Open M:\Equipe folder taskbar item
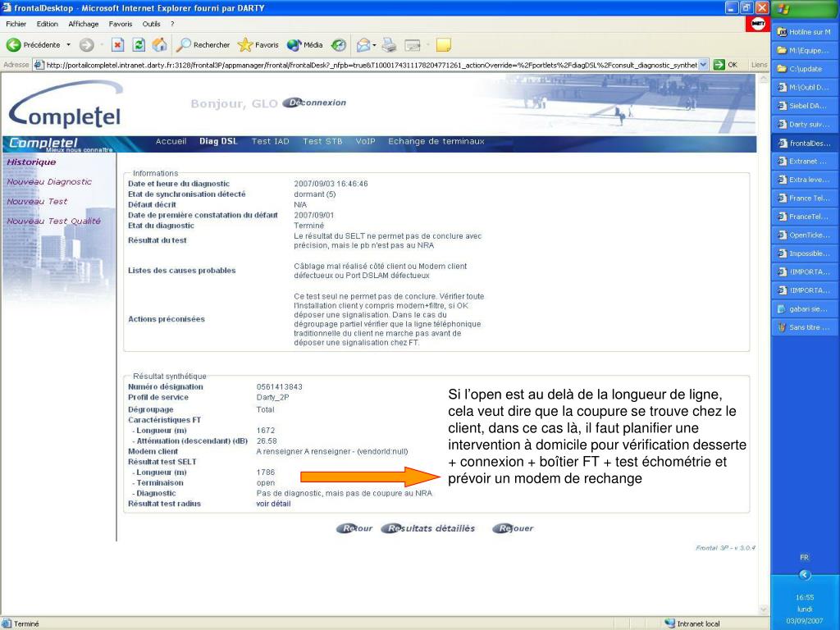Screen dimensions: 840x630 pos(805,50)
